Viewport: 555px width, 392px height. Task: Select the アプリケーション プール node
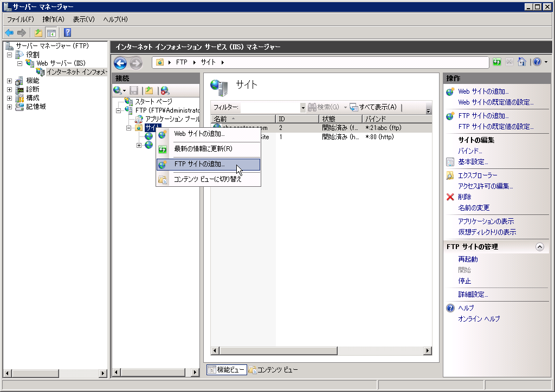[x=172, y=119]
